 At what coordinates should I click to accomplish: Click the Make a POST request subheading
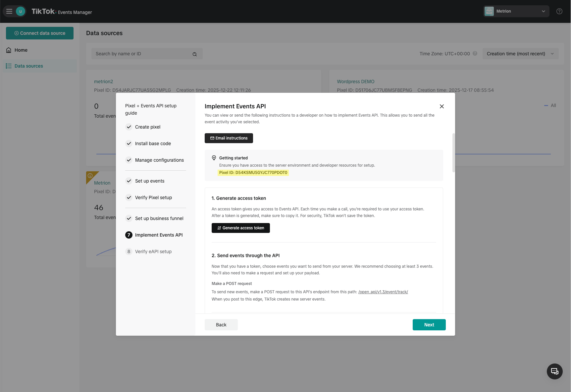[232, 284]
